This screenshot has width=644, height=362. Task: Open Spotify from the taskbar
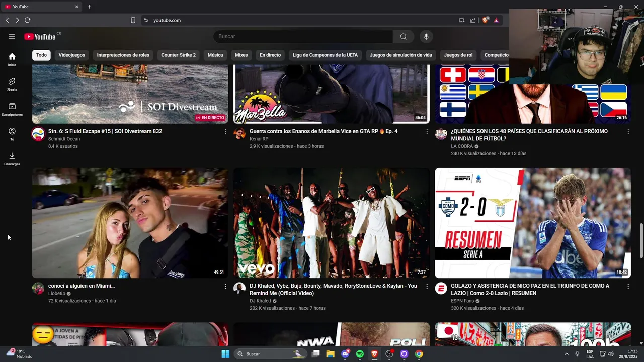click(x=360, y=354)
